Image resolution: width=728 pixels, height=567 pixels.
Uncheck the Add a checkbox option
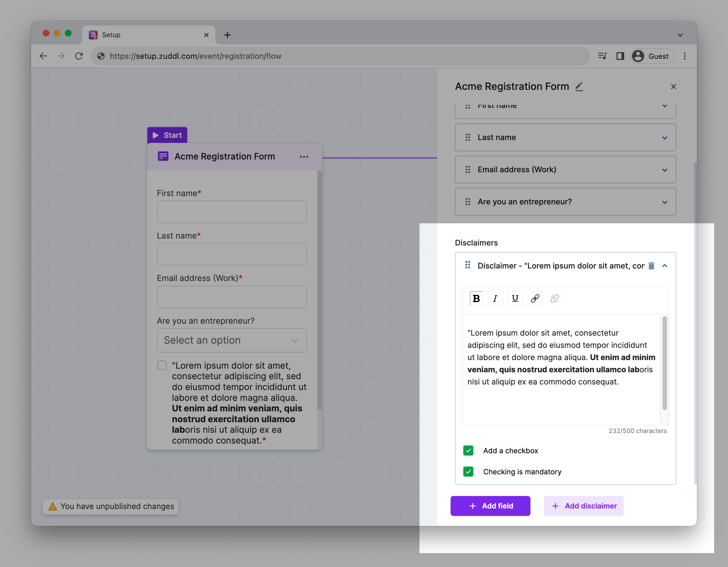[468, 451]
